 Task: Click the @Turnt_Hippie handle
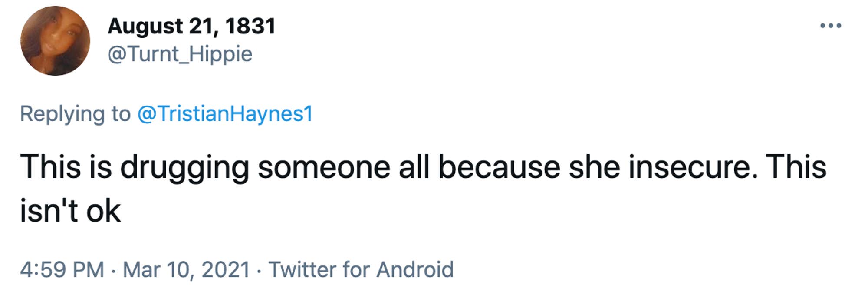pyautogui.click(x=180, y=54)
